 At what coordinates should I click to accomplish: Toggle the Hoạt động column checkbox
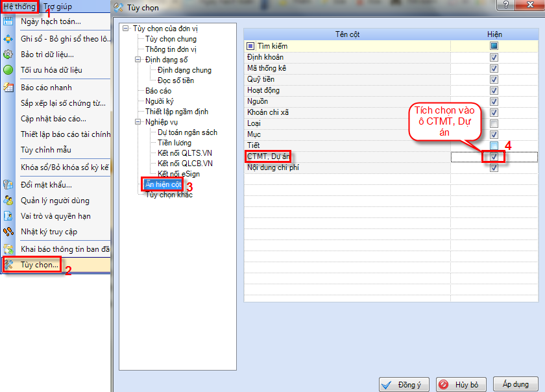[x=494, y=90]
